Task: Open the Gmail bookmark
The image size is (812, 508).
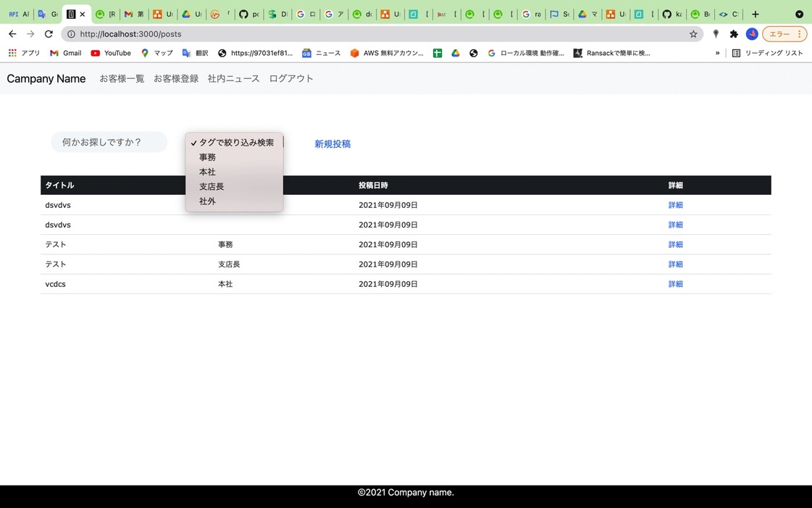Action: point(66,53)
